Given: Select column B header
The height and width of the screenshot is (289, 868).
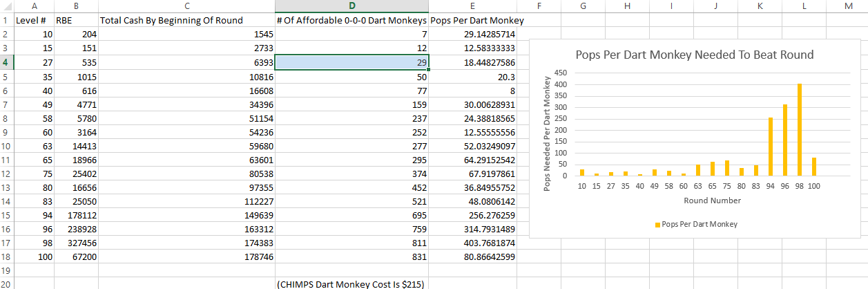Looking at the screenshot, I should point(77,6).
